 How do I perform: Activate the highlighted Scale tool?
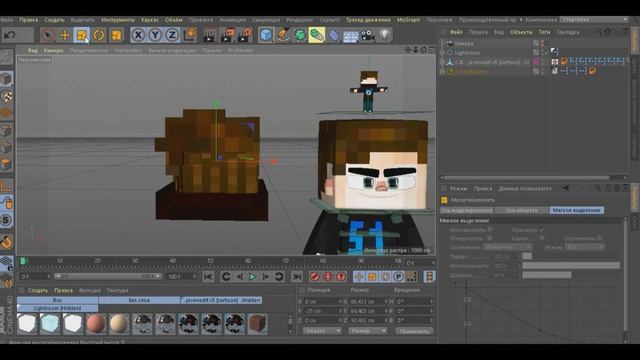(x=82, y=35)
